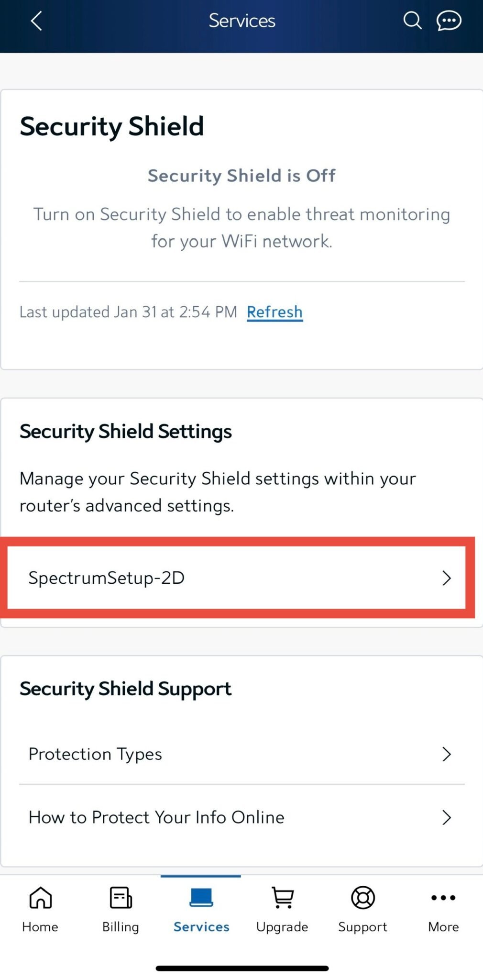Tap the Home house icon
Viewport: 483px width, 980px height.
tap(41, 898)
